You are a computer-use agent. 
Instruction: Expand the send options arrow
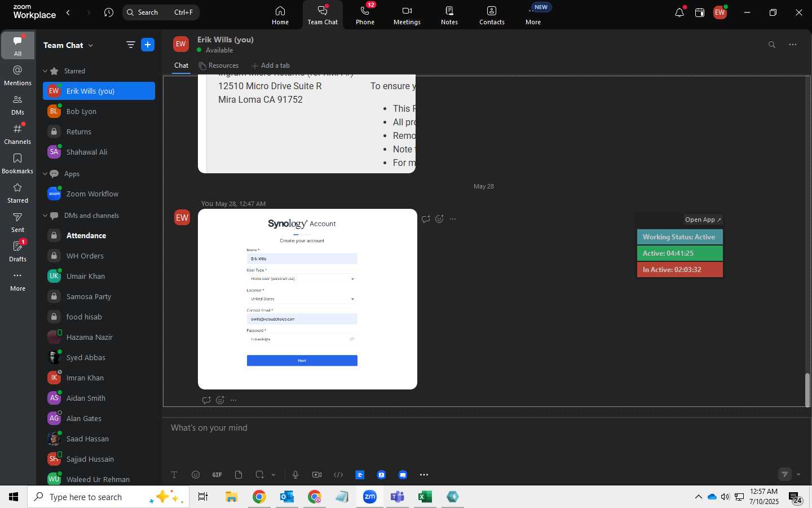[798, 474]
